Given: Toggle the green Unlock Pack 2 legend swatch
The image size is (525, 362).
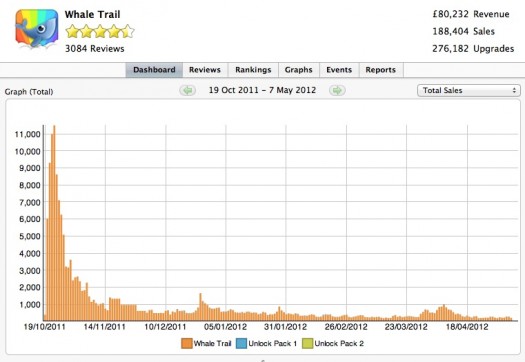Looking at the screenshot, I should point(307,344).
